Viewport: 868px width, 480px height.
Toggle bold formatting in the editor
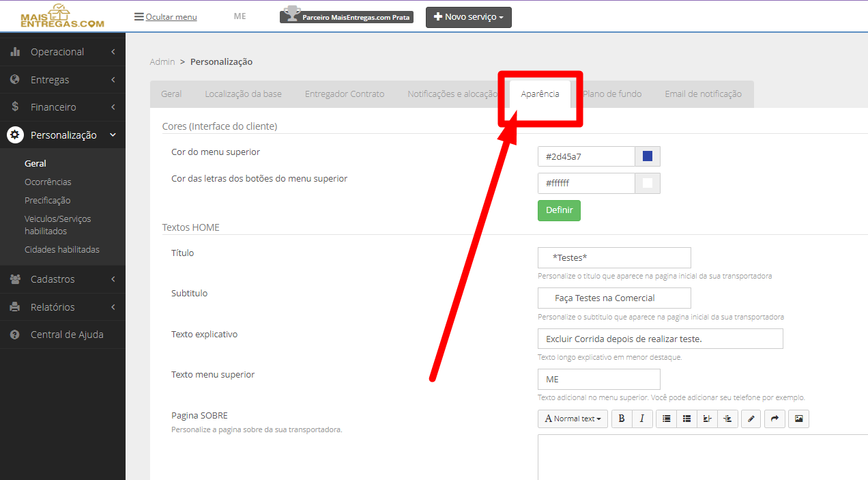coord(622,419)
